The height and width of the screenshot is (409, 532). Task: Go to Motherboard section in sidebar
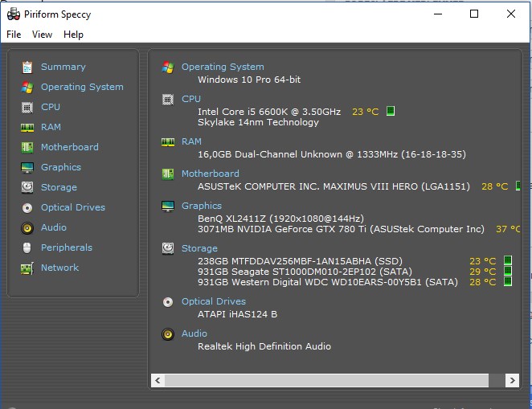point(70,147)
